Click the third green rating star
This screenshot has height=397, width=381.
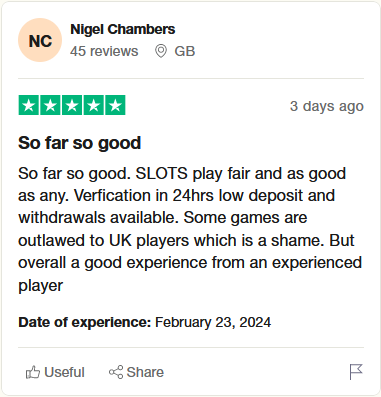coord(72,105)
